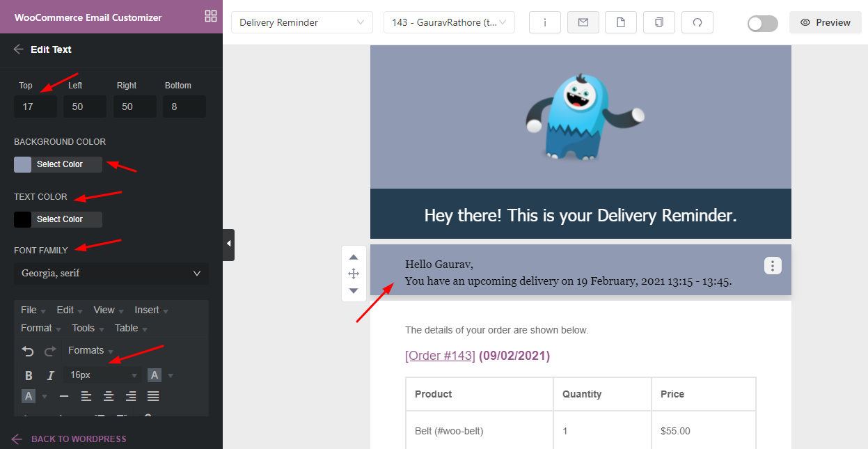Click the Left padding field
This screenshot has height=449, width=868.
click(85, 107)
